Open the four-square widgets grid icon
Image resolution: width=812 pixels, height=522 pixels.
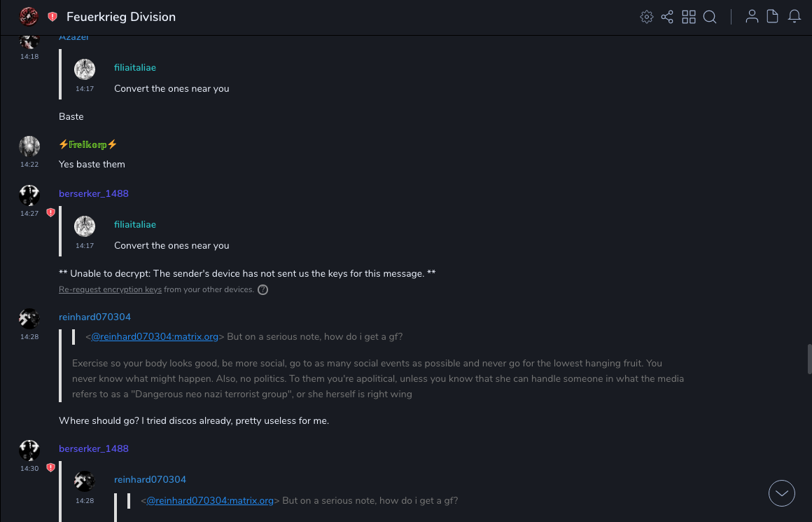689,17
